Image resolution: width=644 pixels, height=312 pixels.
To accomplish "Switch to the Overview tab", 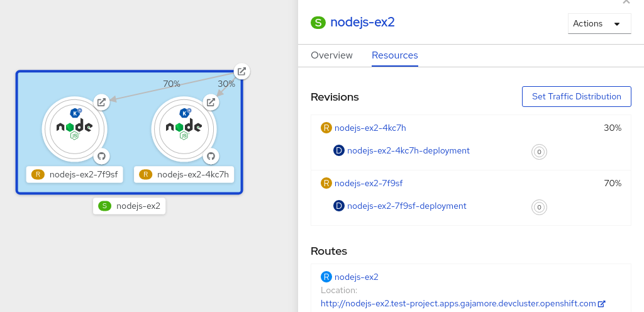I will pyautogui.click(x=331, y=55).
